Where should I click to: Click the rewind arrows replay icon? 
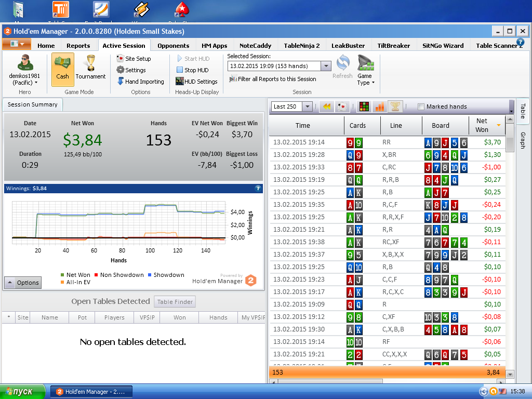[327, 107]
